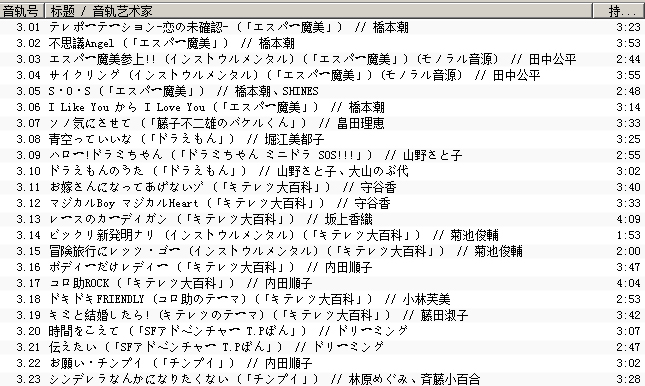Click the track number 3.17
Viewport: 645px width, 386px height.
pyautogui.click(x=28, y=283)
